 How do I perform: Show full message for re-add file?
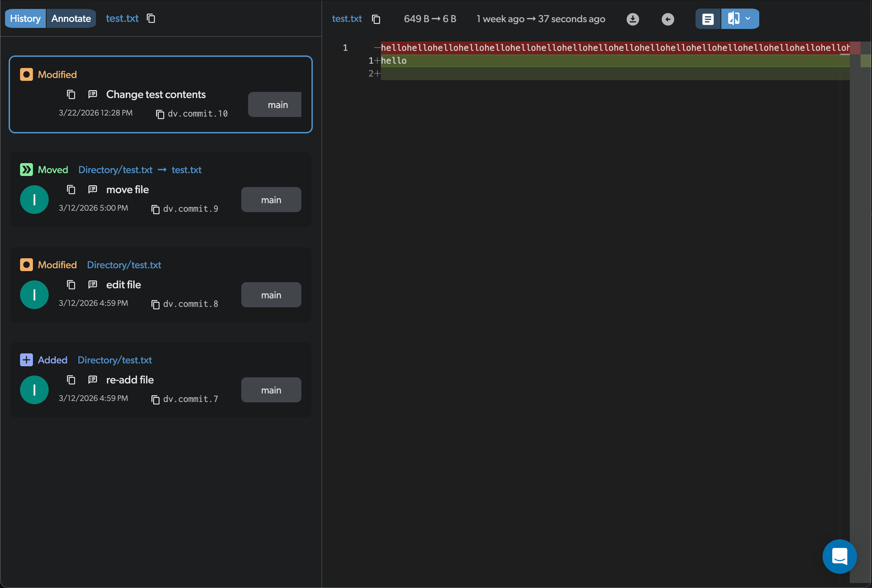[x=93, y=380]
